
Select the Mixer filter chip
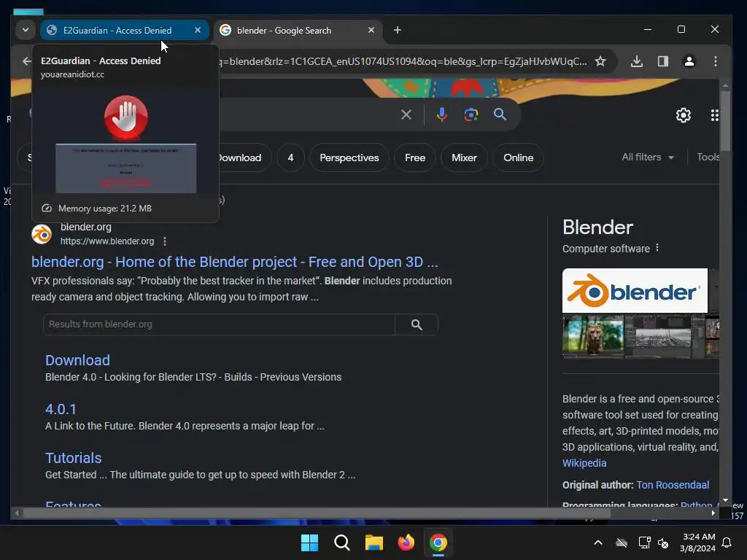point(464,157)
